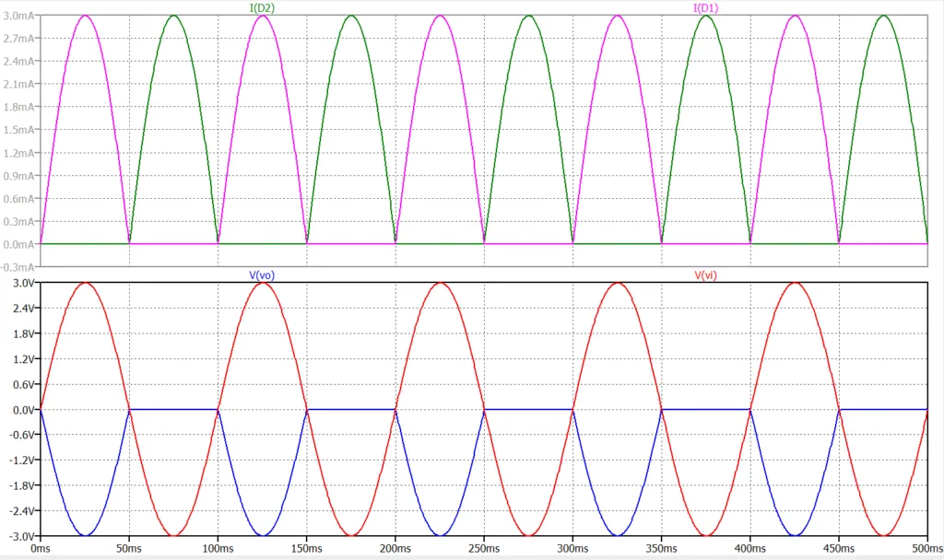Select the 1.5mA current axis label

[x=19, y=130]
